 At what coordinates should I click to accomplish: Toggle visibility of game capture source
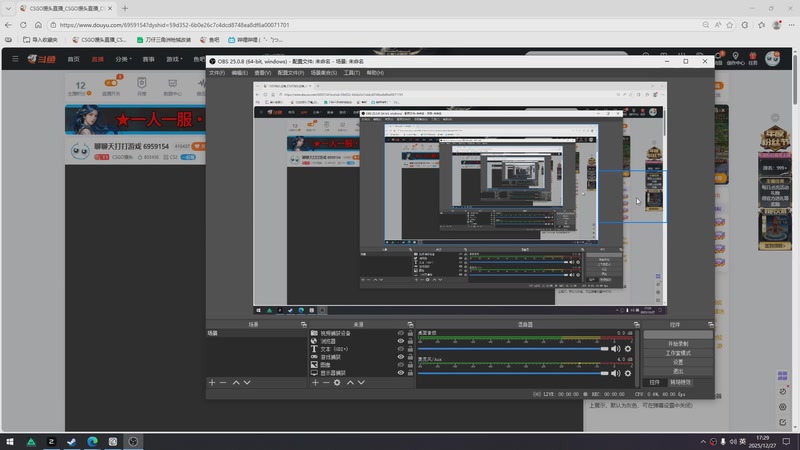401,357
